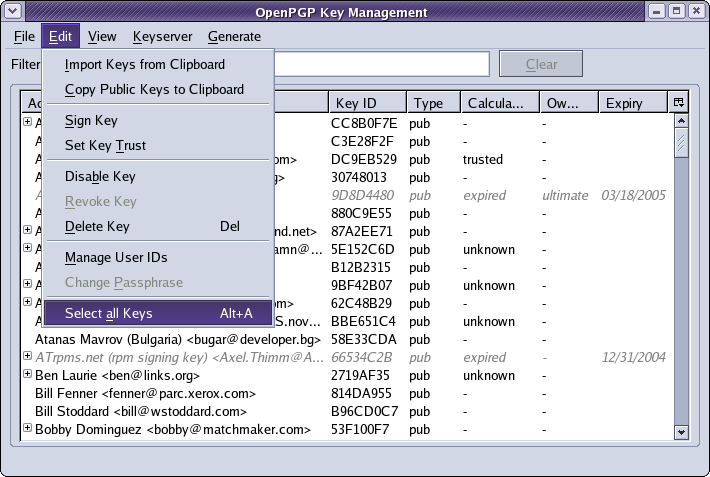The image size is (710, 477).
Task: Select Sign Key menu entry
Action: (158, 120)
